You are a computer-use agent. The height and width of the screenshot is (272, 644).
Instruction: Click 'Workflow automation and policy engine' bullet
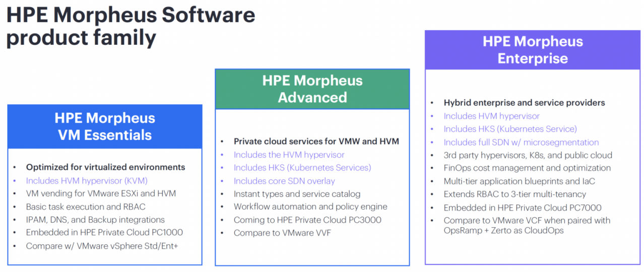tap(310, 207)
